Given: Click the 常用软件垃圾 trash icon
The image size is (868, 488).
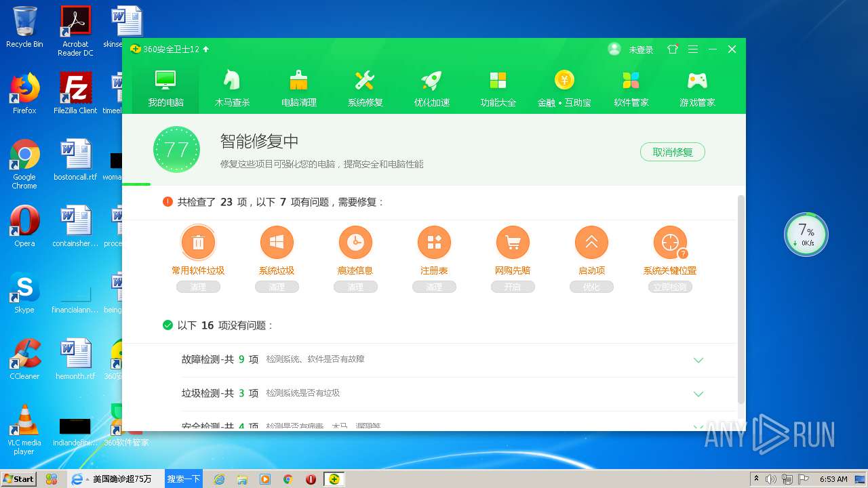Looking at the screenshot, I should (198, 242).
